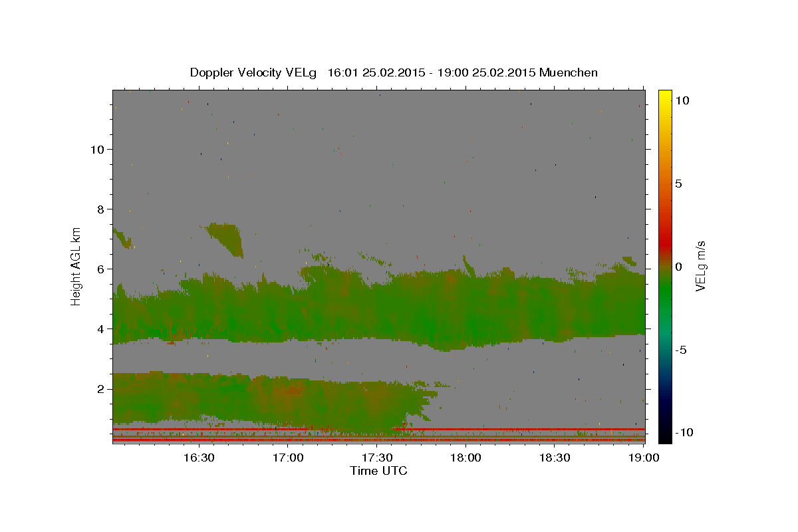Click the 16:30 time tick label

pos(199,458)
